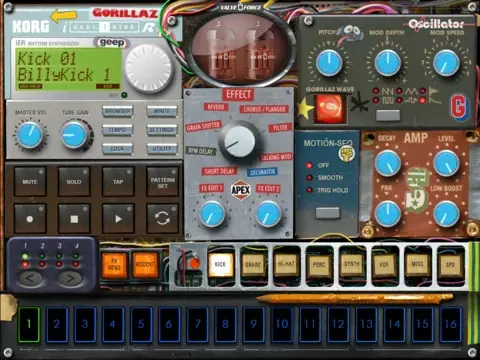480x360 pixels.
Task: Activate step 5 in the sequencer
Action: 141,324
